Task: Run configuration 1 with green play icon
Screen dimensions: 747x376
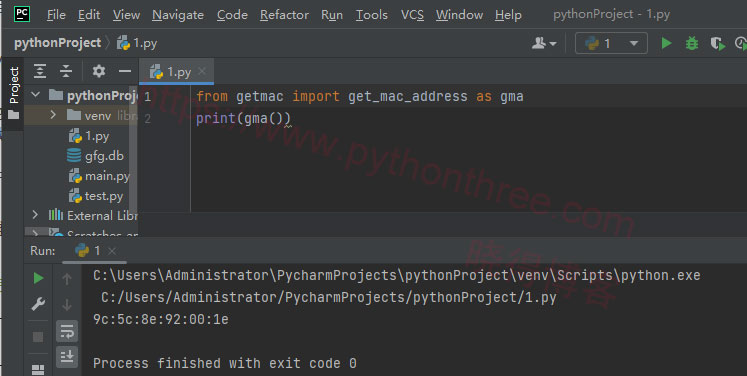Action: [x=666, y=43]
